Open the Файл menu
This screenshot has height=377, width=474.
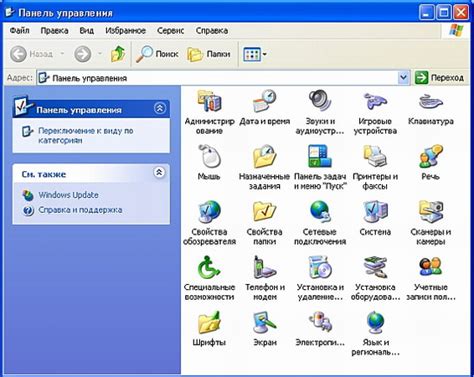[19, 31]
